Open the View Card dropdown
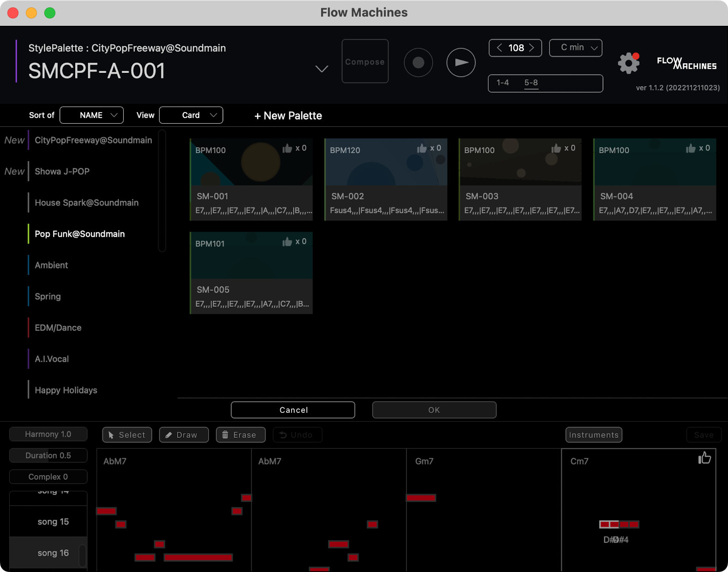This screenshot has height=572, width=728. point(191,115)
